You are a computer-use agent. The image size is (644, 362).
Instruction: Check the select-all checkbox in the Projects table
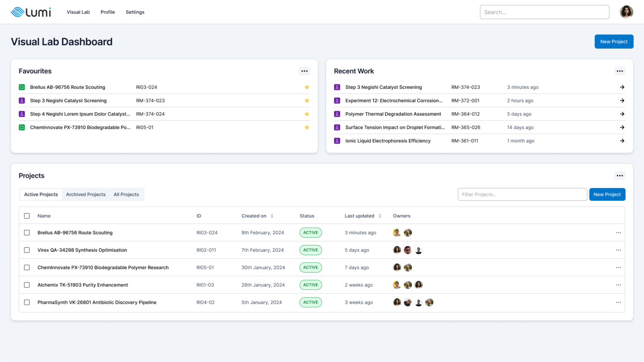(x=27, y=216)
